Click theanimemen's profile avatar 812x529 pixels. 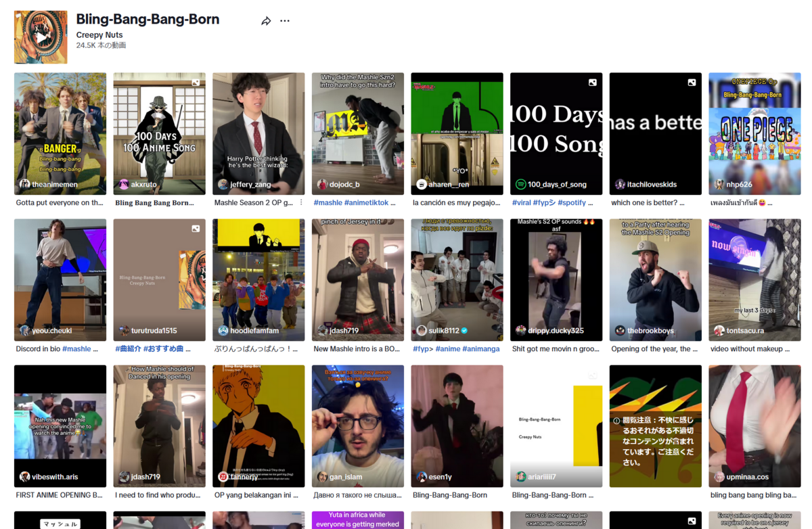(x=25, y=184)
